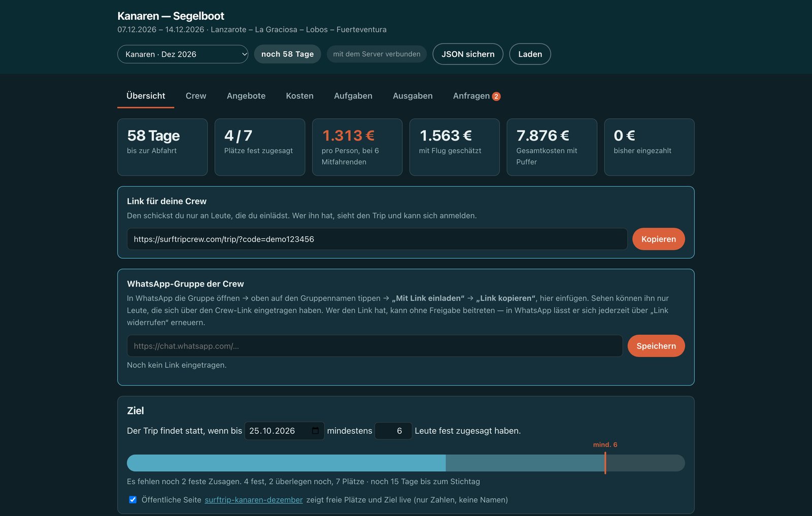Click the 4 / 7 Plätze fest zugesagt card

point(260,147)
